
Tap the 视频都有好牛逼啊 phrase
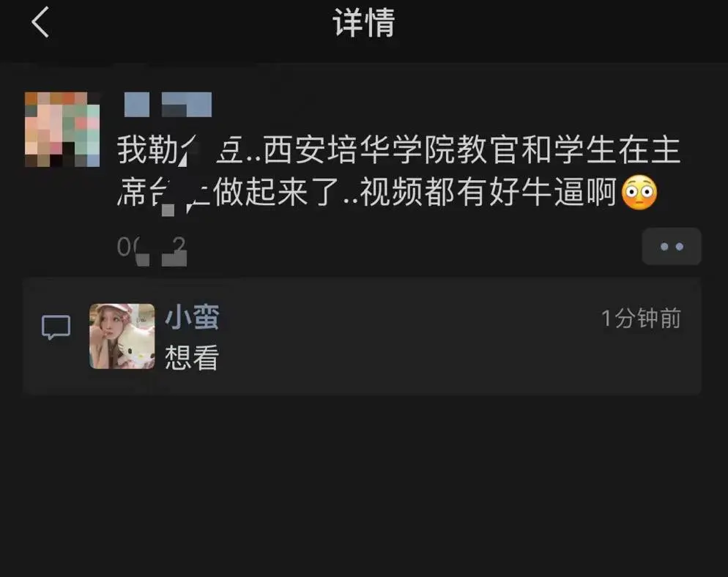point(489,193)
